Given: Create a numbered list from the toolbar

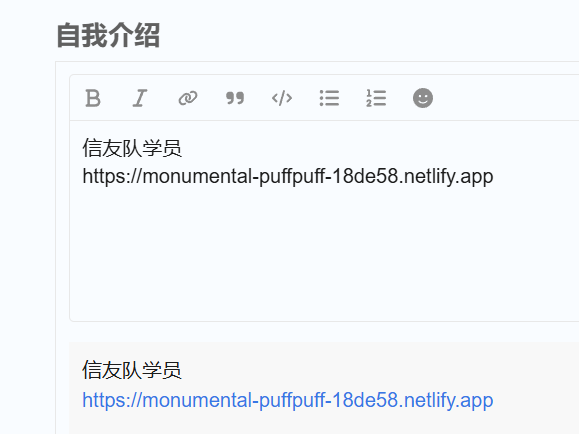Looking at the screenshot, I should 376,98.
